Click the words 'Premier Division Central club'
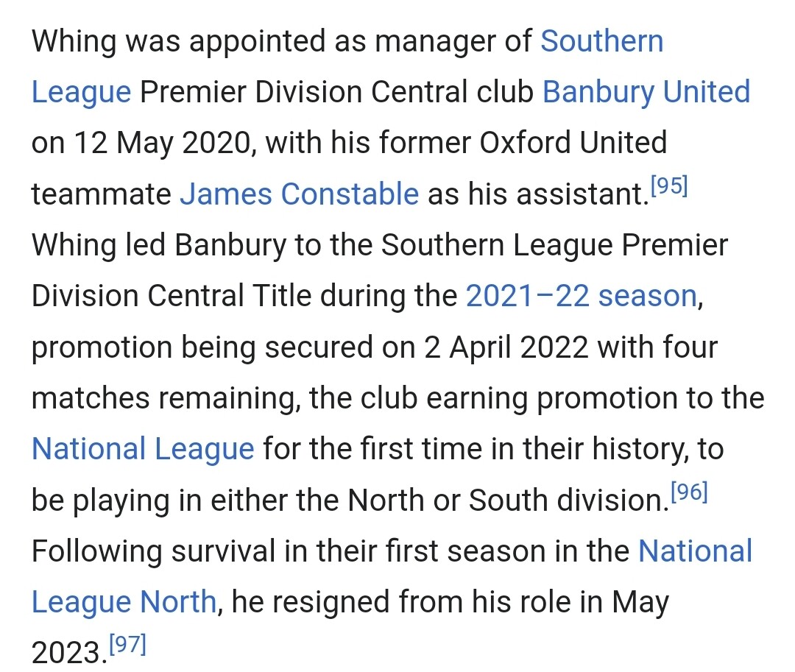795x672 pixels. [x=336, y=92]
